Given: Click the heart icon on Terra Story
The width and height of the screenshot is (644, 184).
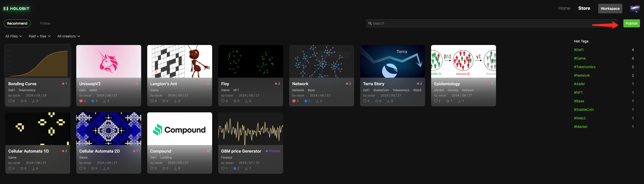Looking at the screenshot, I should tap(365, 101).
